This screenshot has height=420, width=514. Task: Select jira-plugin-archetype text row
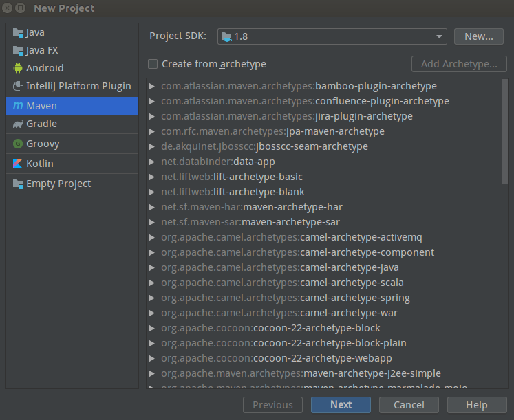pyautogui.click(x=287, y=116)
